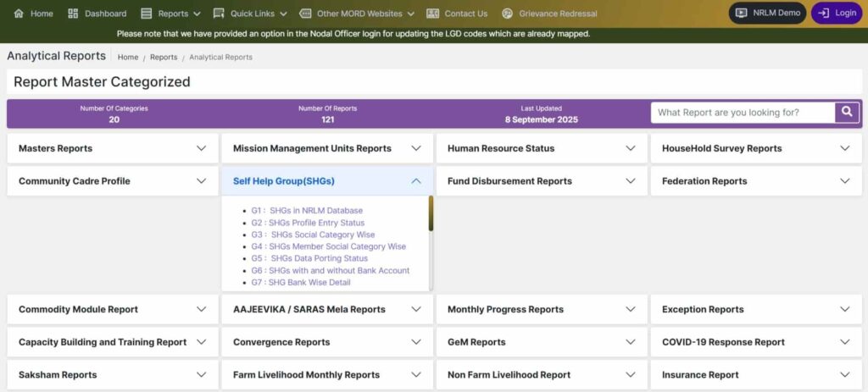Click the NRLM Demo video icon
868x392 pixels.
pyautogui.click(x=741, y=13)
